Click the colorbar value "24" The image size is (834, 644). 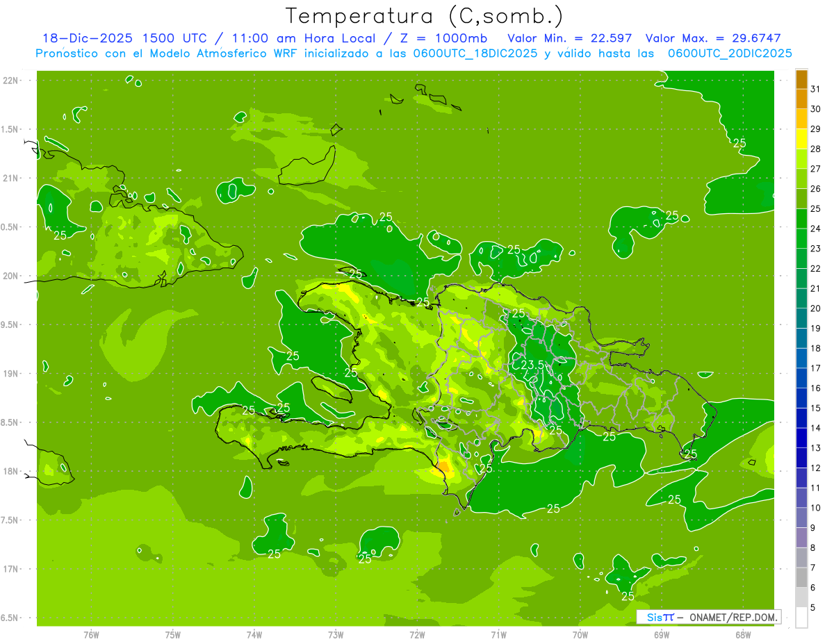816,229
